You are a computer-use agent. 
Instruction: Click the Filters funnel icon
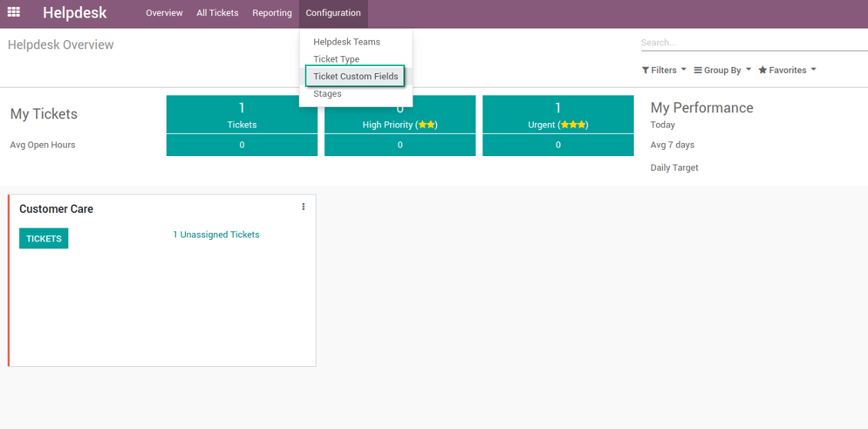[x=645, y=71]
